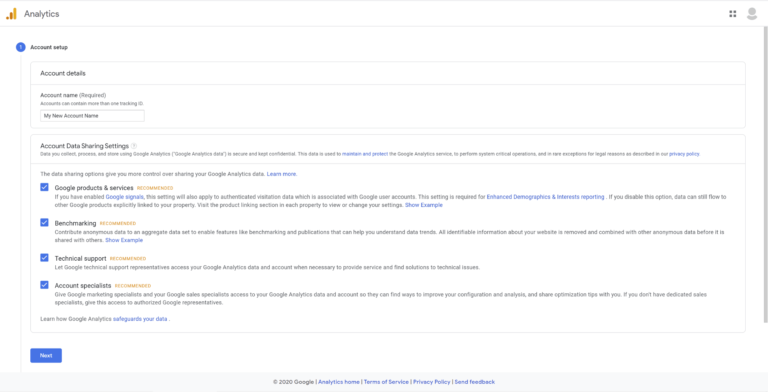Click the Next button
Screen dimensions: 768x392
pos(46,355)
